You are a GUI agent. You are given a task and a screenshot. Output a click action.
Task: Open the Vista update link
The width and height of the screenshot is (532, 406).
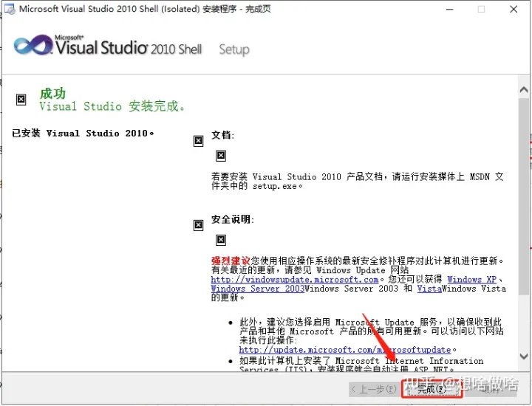(x=429, y=289)
